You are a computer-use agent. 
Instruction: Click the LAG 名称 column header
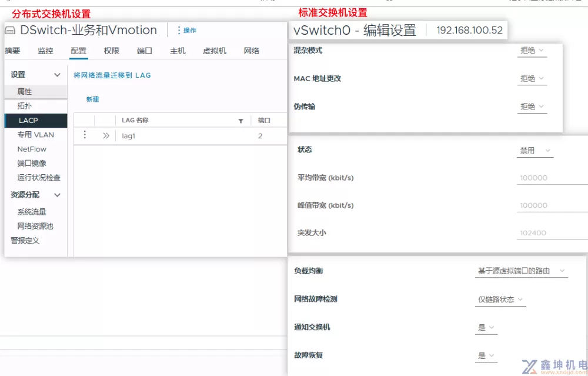pos(135,121)
